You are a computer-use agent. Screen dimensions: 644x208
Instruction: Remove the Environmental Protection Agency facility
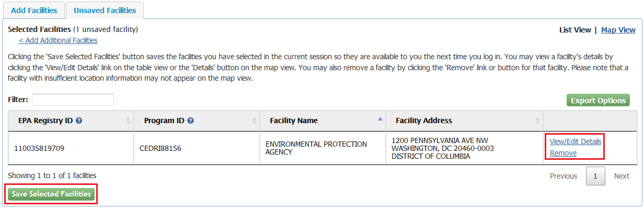tap(563, 153)
